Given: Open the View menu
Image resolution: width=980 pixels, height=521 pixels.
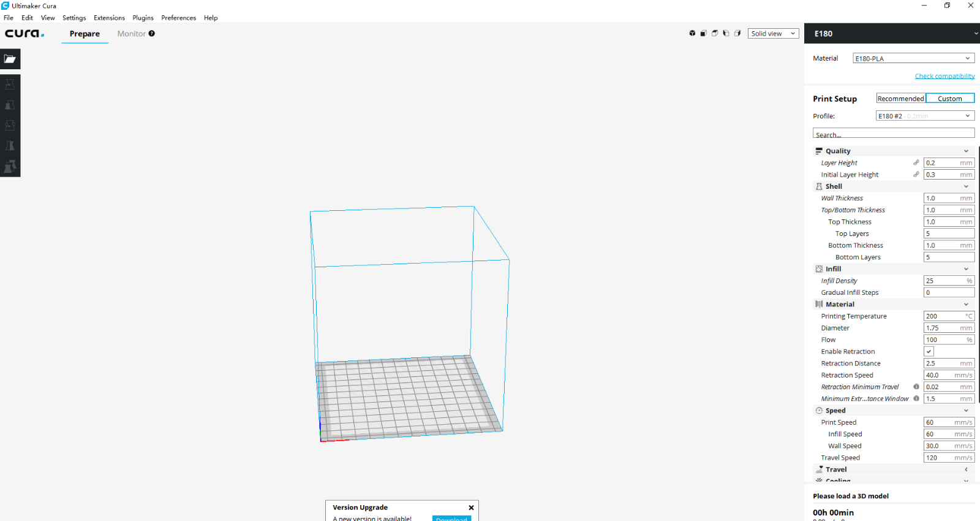Looking at the screenshot, I should [x=48, y=18].
